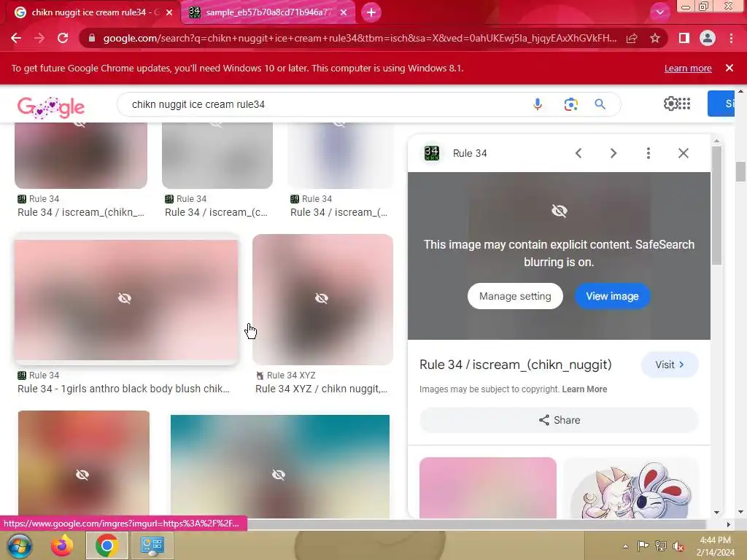
Task: Submit search with the magnifier icon
Action: [600, 104]
